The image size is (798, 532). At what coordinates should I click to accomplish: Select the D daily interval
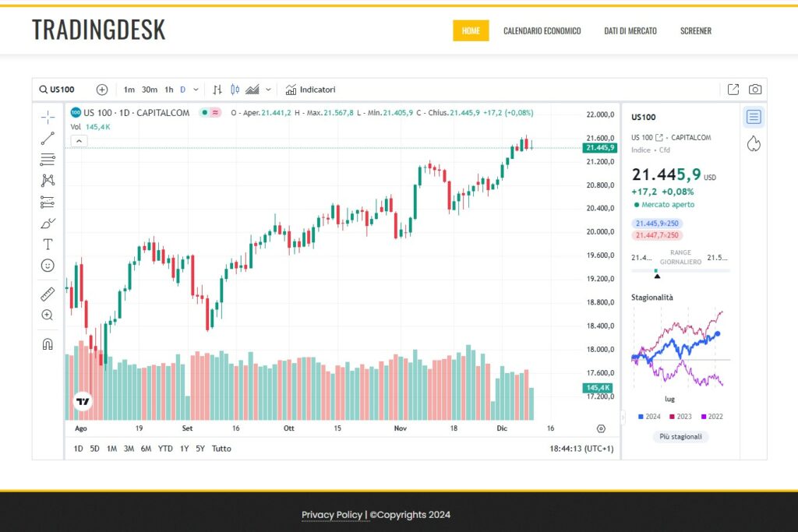[x=182, y=90]
